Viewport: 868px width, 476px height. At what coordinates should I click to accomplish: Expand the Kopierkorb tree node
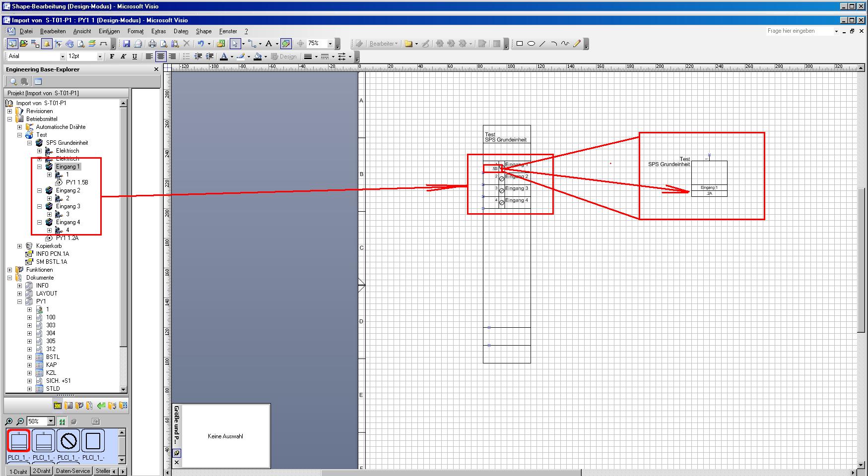click(x=20, y=246)
